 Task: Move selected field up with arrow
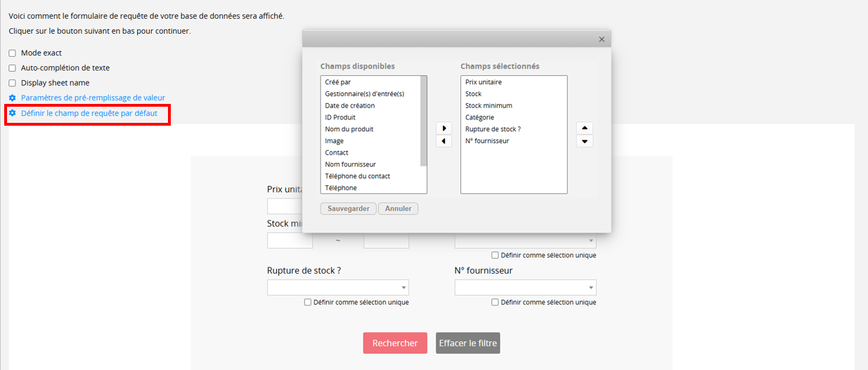coord(585,128)
